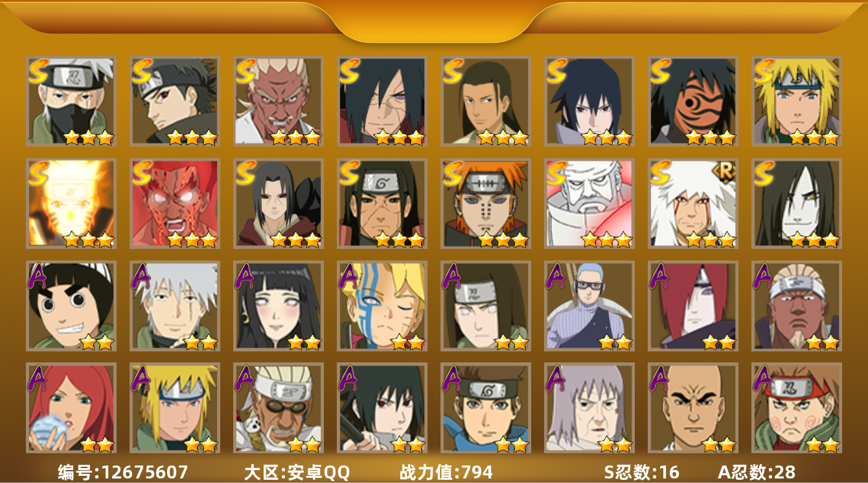Choose the glowing yellow chakra-mode ninja card
Screen dimensions: 868x483
pyautogui.click(x=71, y=203)
